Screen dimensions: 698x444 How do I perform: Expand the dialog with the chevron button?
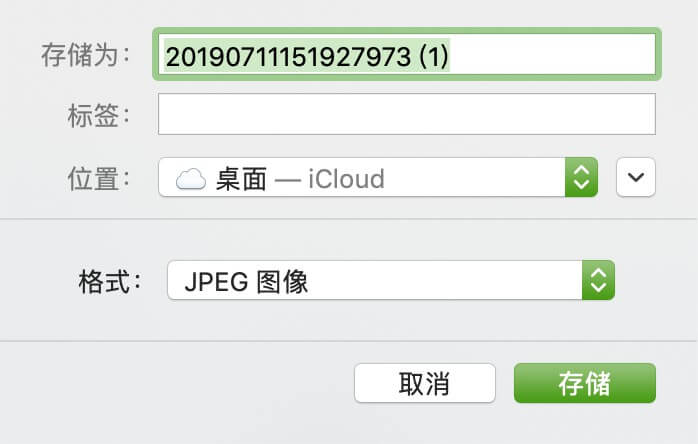(636, 177)
